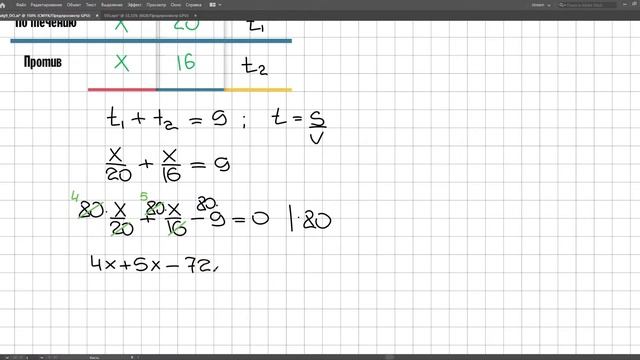
Task: Click the green 'X' in the Против row
Action: tap(121, 63)
